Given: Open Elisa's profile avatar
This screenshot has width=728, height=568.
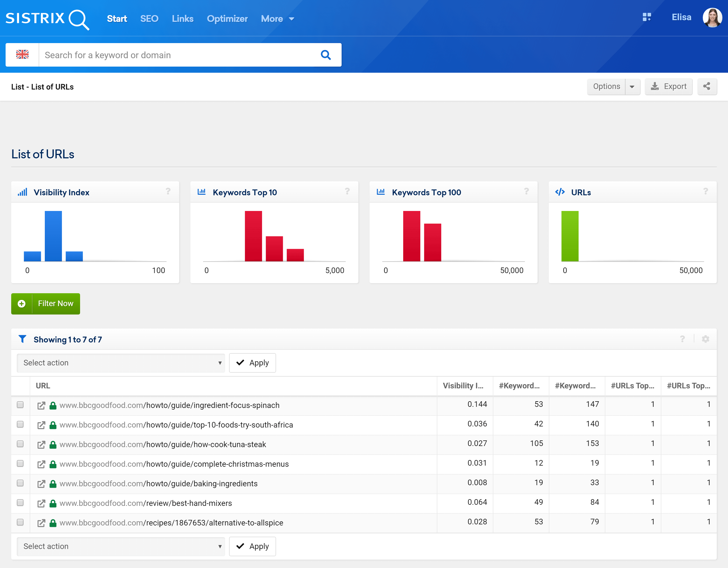Looking at the screenshot, I should (x=712, y=17).
